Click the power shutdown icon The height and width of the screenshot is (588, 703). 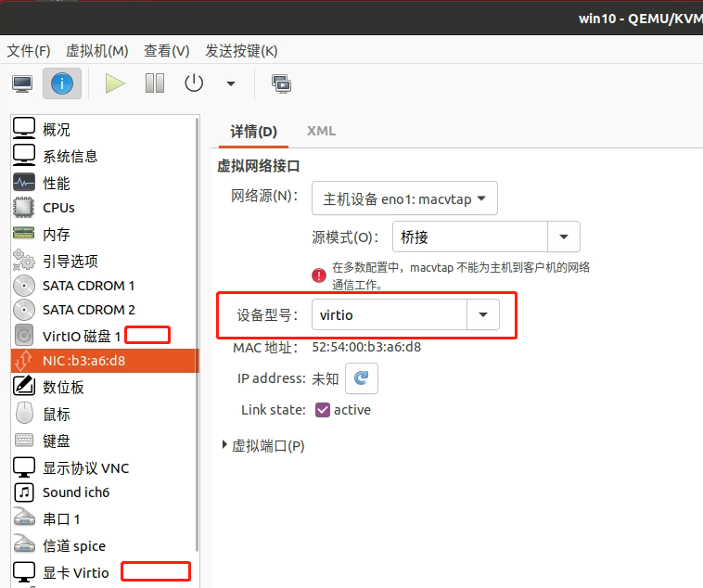click(193, 83)
